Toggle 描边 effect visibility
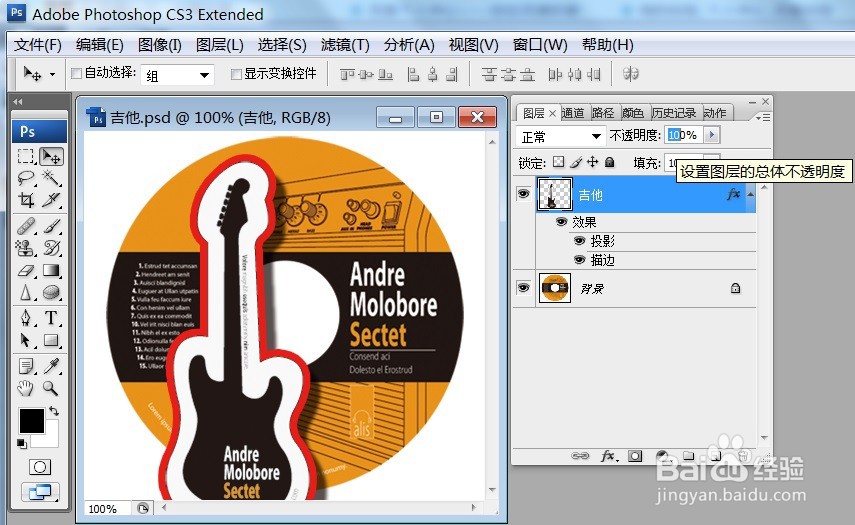The height and width of the screenshot is (525, 855). coord(580,260)
